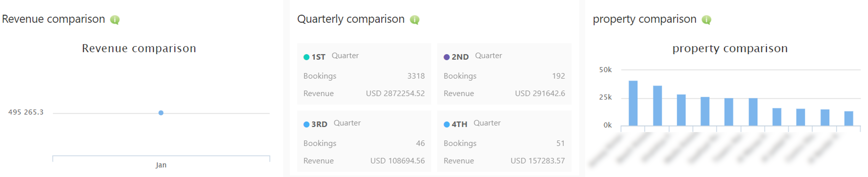Click the Quarterly comparison info icon
Image resolution: width=868 pixels, height=177 pixels.
pos(415,20)
